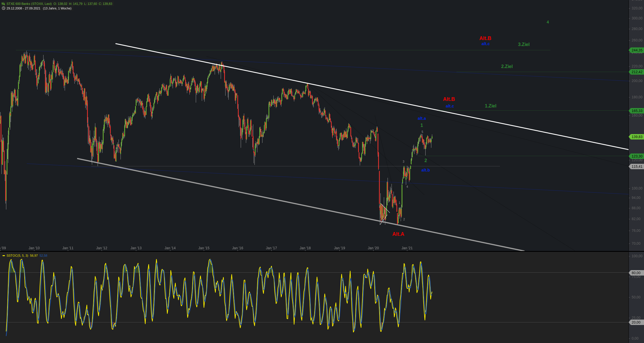Select the SSTOC(5, 5, 3) indicator label
This screenshot has height=343, width=644.
pyautogui.click(x=17, y=256)
